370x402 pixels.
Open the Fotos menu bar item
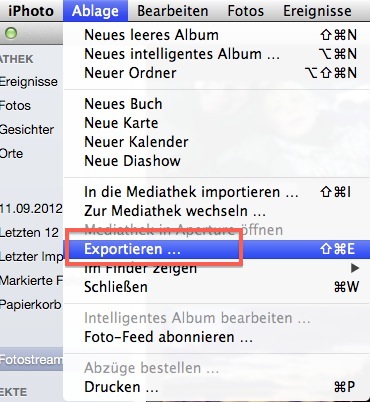[246, 11]
